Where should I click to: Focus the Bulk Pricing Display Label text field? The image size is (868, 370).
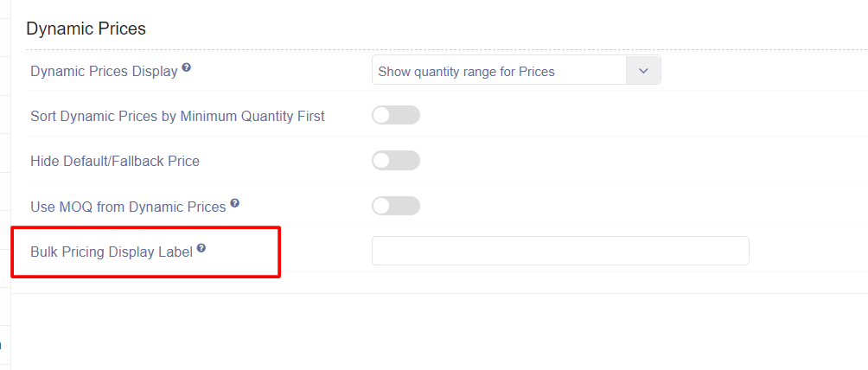pyautogui.click(x=560, y=251)
